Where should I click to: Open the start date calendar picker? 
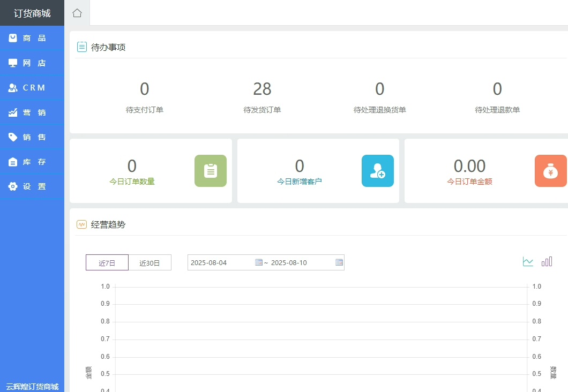point(259,262)
